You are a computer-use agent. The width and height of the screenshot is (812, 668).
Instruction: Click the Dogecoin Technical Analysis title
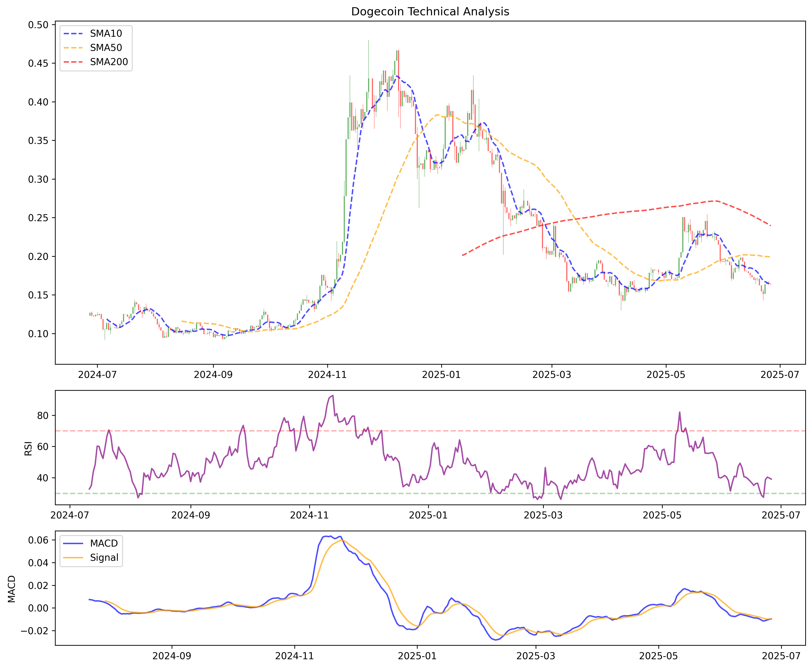(x=430, y=11)
